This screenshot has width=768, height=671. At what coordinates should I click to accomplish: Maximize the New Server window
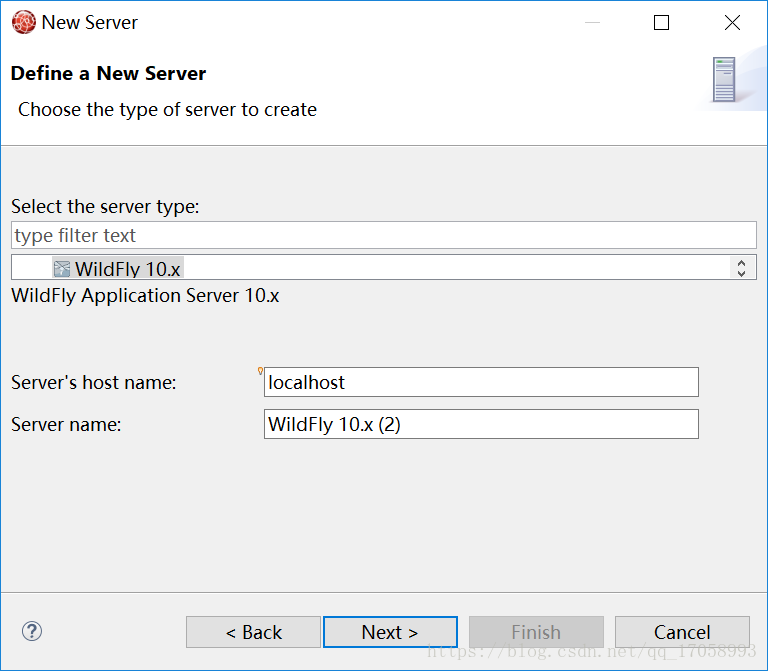[661, 23]
